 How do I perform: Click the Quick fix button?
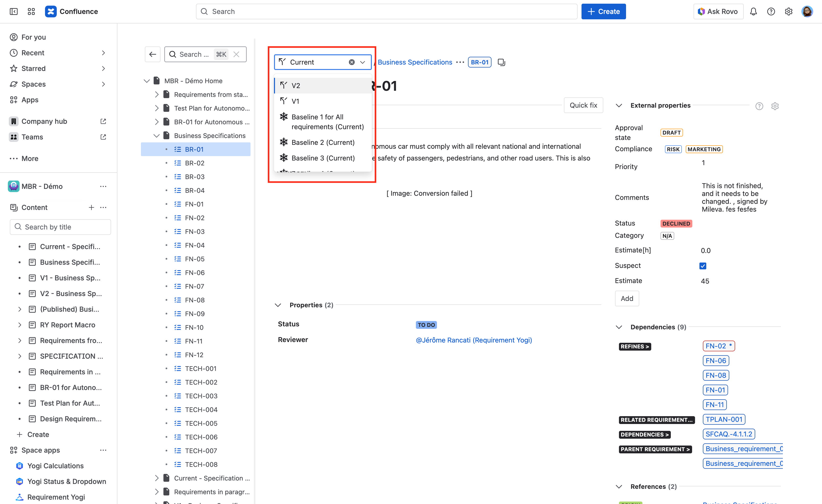tap(583, 105)
